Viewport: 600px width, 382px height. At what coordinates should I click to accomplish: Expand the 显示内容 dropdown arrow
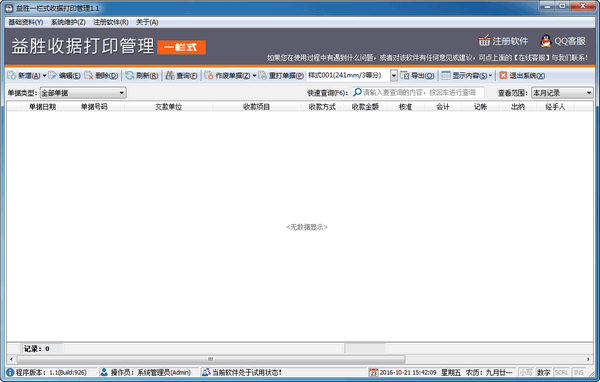pos(490,75)
